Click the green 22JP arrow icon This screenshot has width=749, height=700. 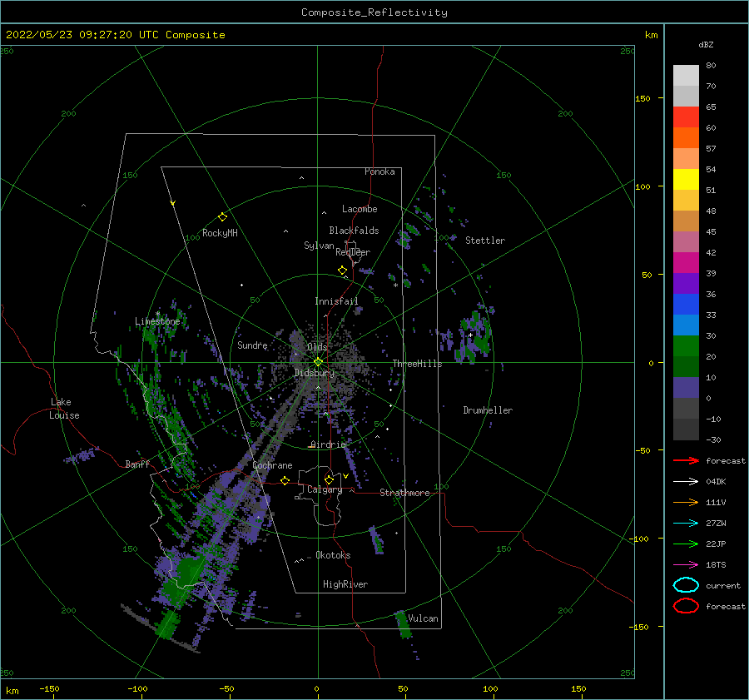(686, 544)
